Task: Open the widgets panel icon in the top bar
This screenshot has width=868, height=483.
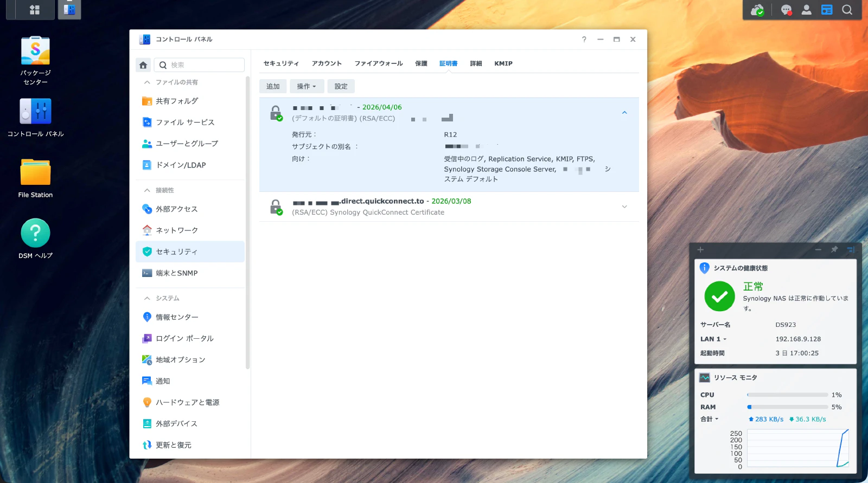Action: point(827,10)
